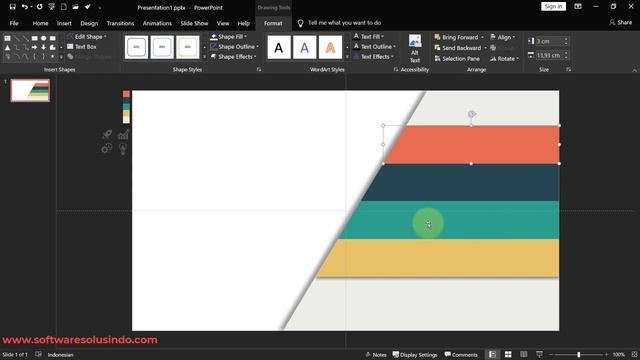Start slideshow from beginning icon in Quick Access
This screenshot has height=360, width=640.
51,7
